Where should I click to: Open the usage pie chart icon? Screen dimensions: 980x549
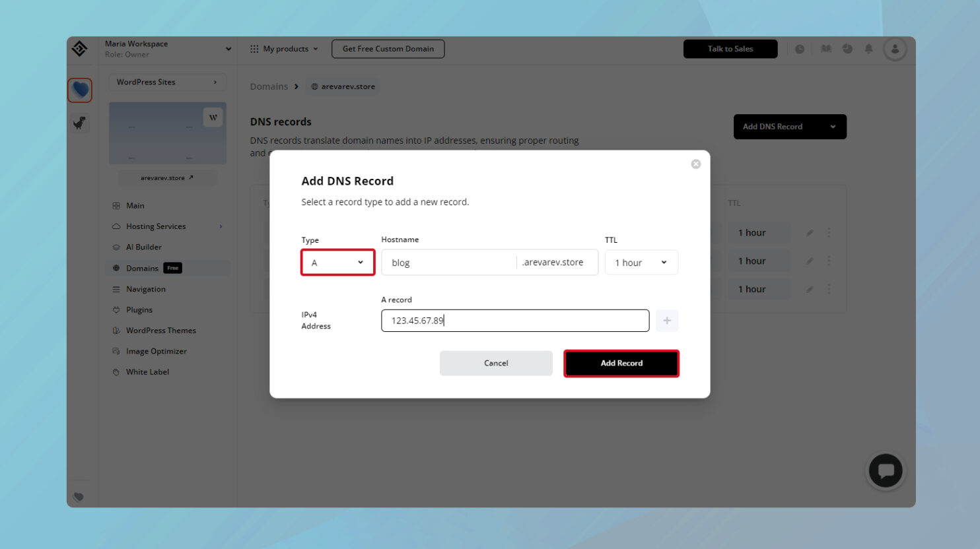[x=847, y=48]
